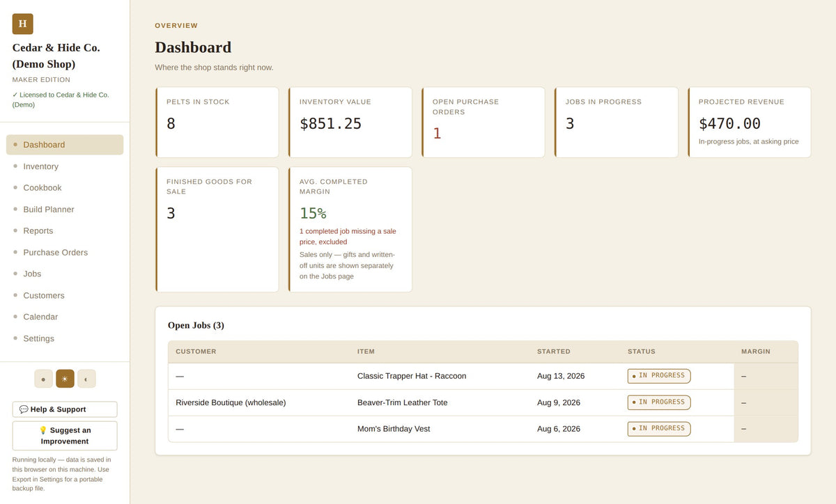Click the Projected Revenue card
836x504 pixels.
tap(750, 123)
